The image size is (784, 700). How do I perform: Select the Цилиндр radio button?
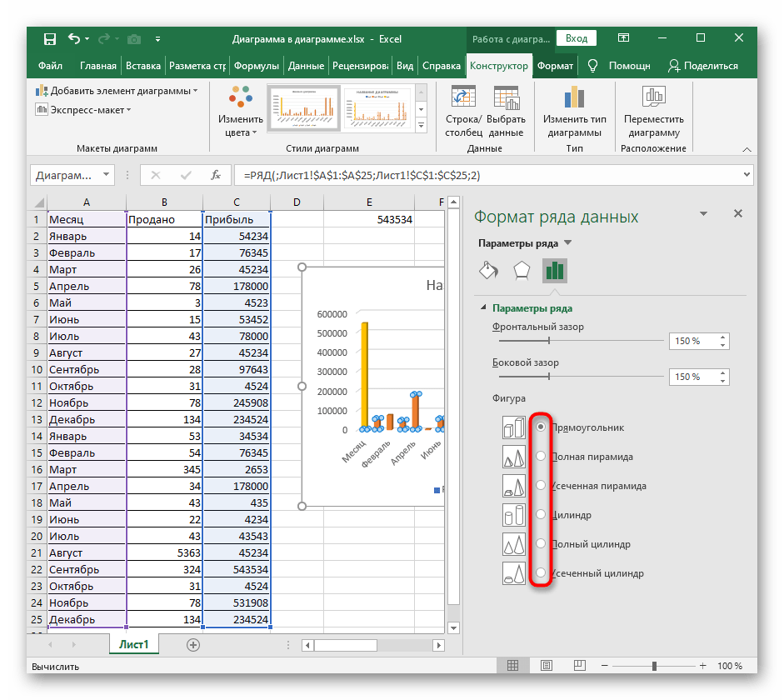click(541, 514)
